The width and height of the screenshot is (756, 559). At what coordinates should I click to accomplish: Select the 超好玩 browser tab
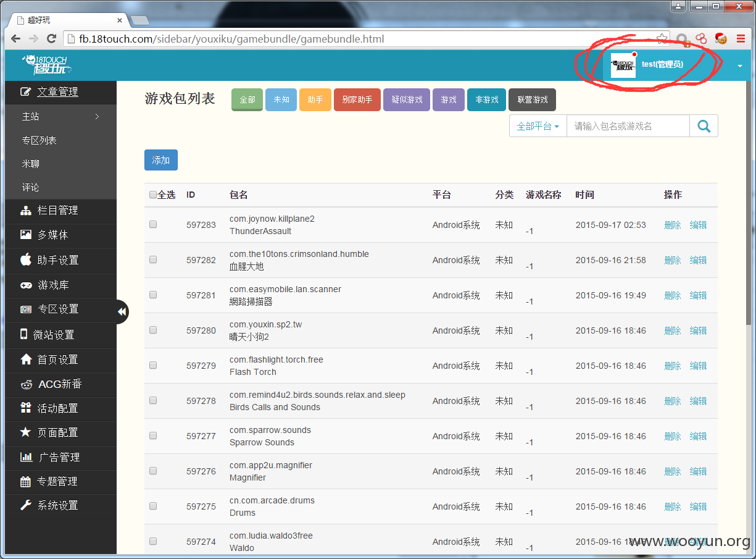point(68,20)
